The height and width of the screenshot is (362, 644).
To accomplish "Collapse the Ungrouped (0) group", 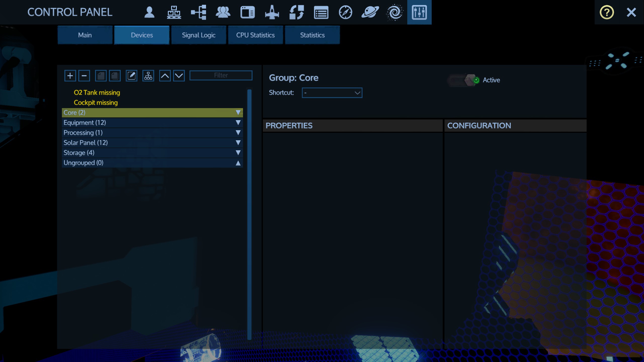I will (238, 163).
